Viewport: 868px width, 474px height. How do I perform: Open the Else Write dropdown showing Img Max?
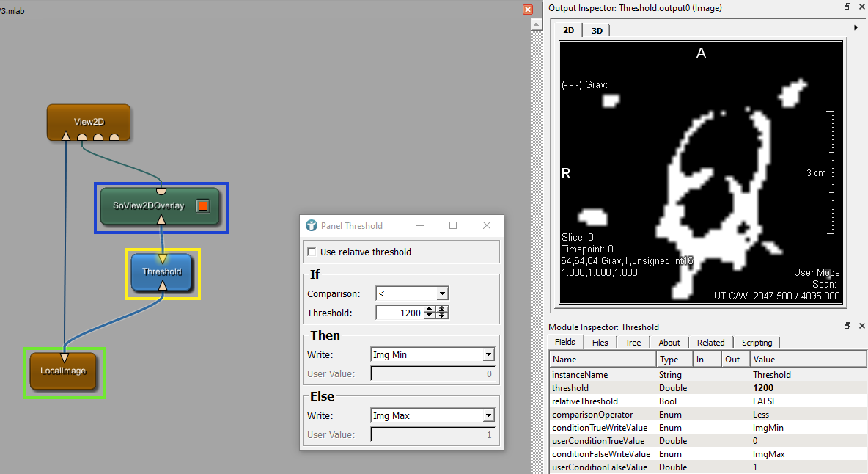(x=433, y=416)
